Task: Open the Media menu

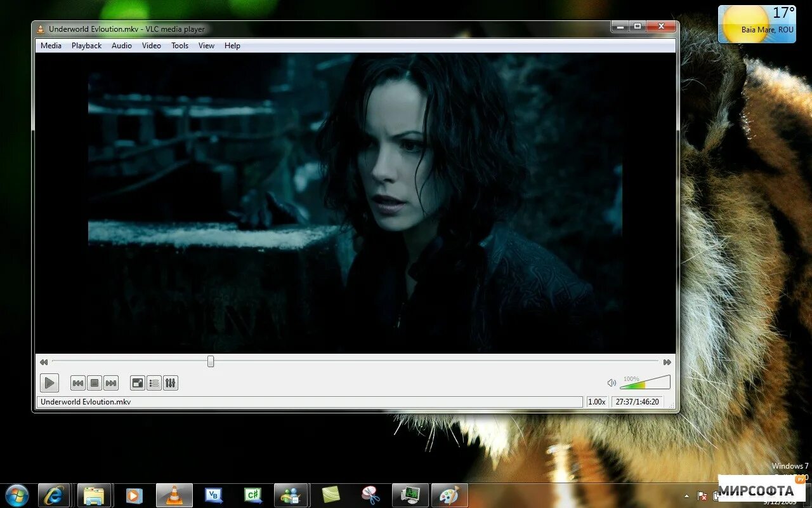Action: [51, 46]
